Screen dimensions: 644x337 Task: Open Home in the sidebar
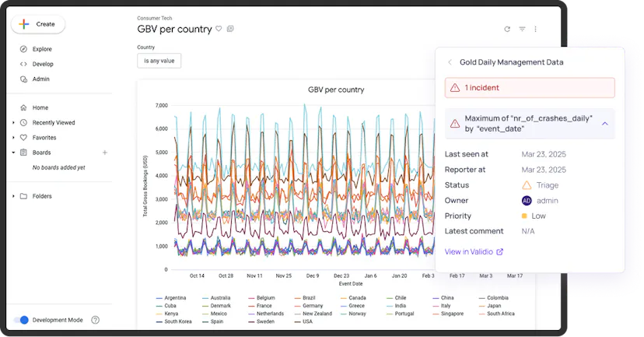point(40,107)
